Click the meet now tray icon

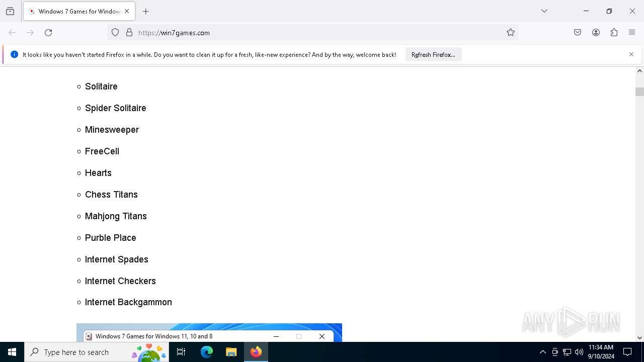(555, 352)
